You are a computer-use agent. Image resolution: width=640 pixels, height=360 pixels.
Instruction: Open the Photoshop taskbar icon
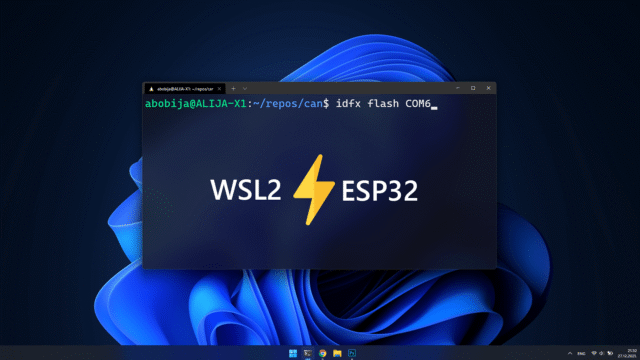(352, 353)
